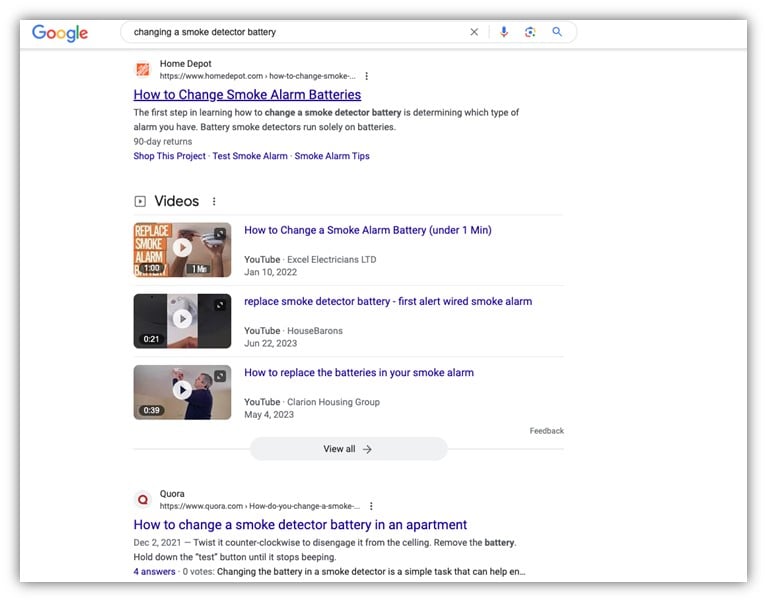Click the Home Depot favicon

[143, 69]
